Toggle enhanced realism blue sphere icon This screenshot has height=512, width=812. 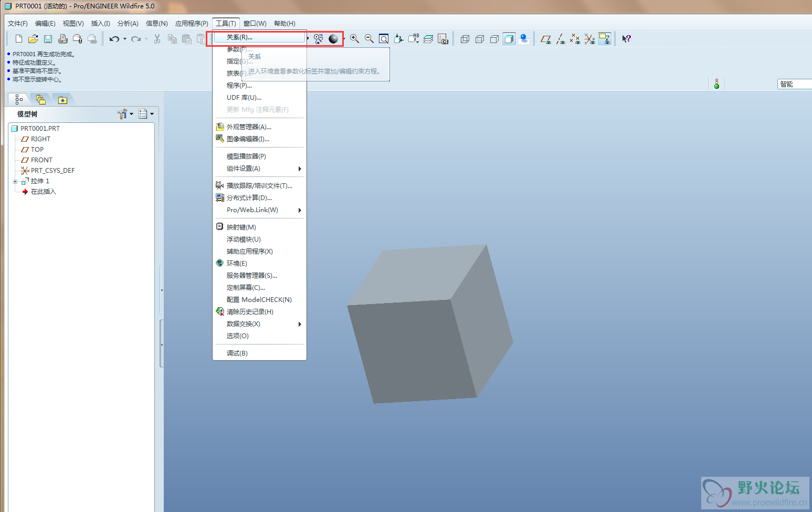coord(524,39)
